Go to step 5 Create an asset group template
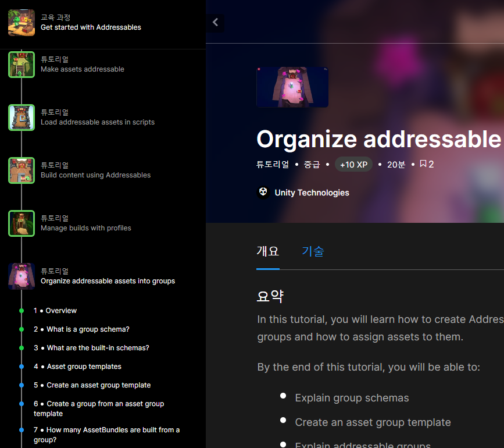 tap(92, 385)
